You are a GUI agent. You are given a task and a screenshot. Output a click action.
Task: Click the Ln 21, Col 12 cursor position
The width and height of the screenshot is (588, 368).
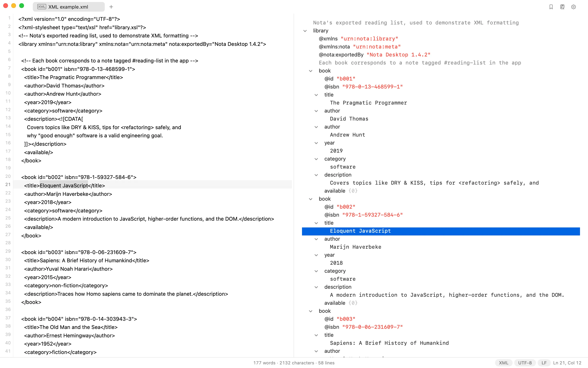tap(567, 363)
